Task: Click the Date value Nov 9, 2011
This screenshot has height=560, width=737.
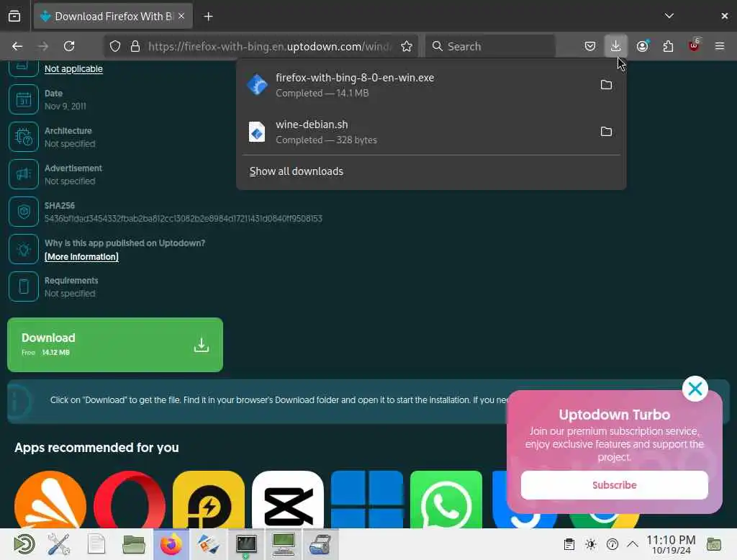Action: pos(65,107)
